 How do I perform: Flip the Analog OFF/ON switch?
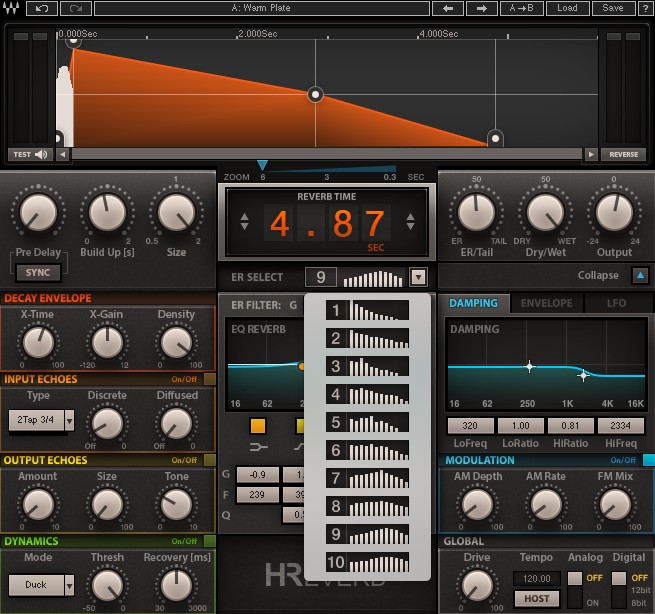[x=575, y=590]
